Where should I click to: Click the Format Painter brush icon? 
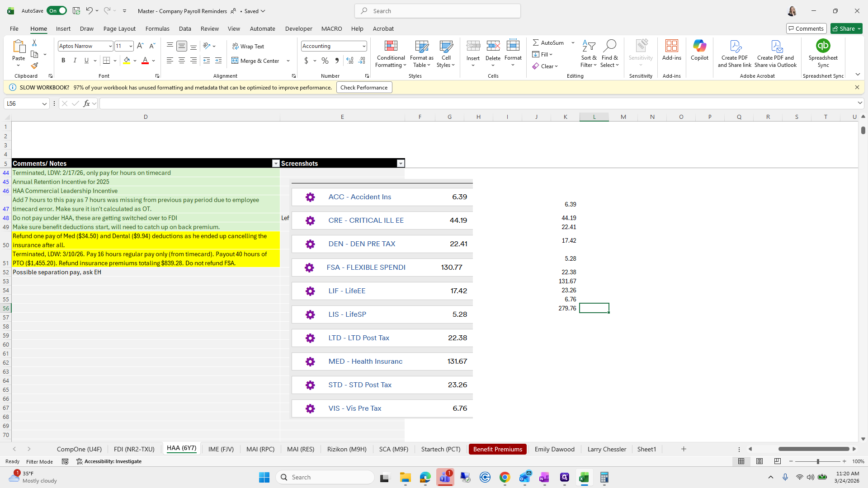pyautogui.click(x=34, y=66)
